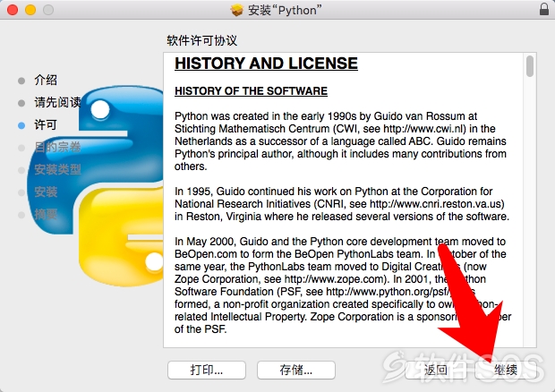The image size is (555, 392).
Task: Select the 摘要 step in the sidebar
Action: (x=46, y=215)
